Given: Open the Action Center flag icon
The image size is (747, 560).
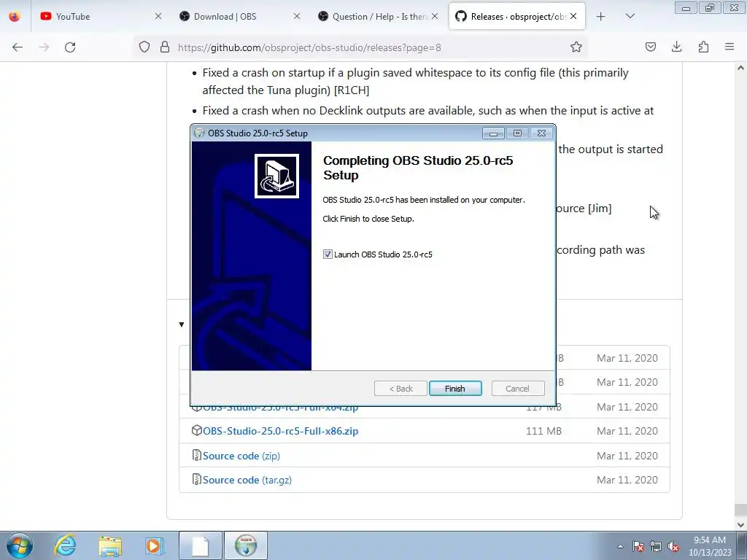Looking at the screenshot, I should coord(638,546).
